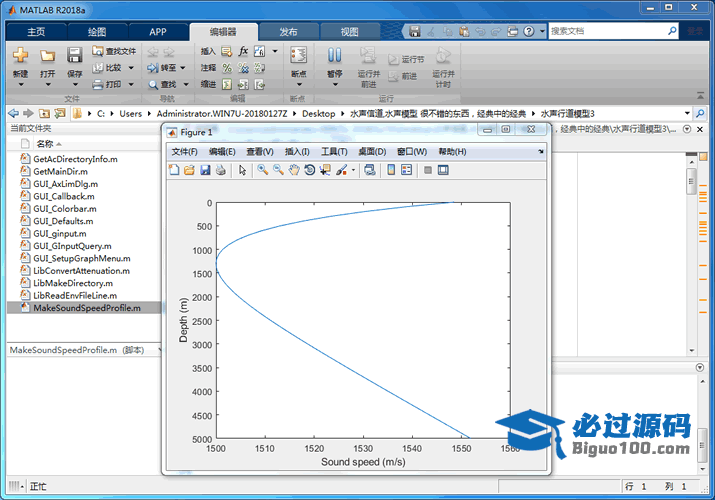Click 查找文件 find files button

(114, 51)
